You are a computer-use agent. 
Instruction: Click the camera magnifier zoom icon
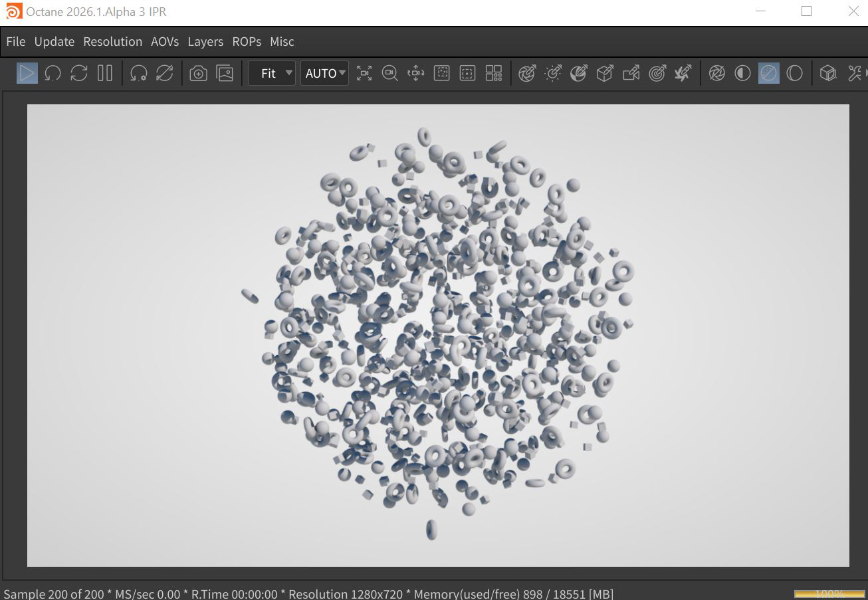(390, 73)
